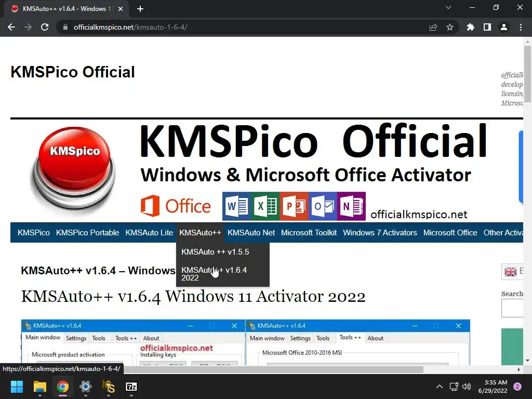Click the Excel icon in banner

tap(265, 206)
